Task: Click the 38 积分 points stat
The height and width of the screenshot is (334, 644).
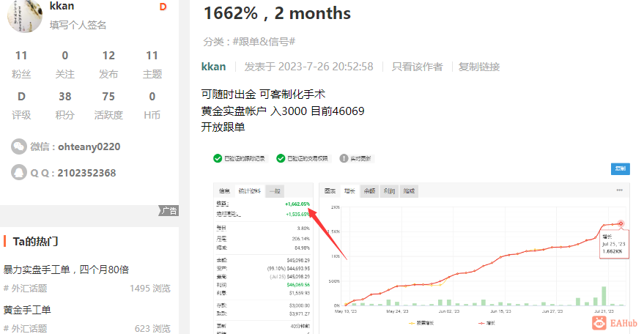Action: click(x=65, y=105)
